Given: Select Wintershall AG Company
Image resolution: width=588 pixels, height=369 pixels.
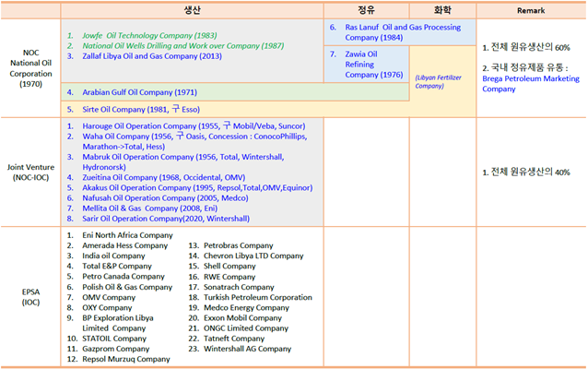Looking at the screenshot, I should (x=248, y=349).
